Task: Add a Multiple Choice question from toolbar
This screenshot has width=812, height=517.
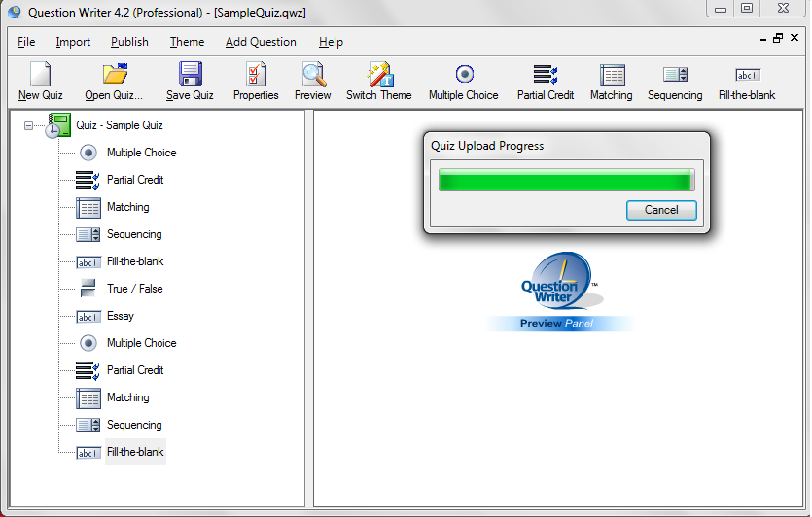Action: tap(464, 74)
